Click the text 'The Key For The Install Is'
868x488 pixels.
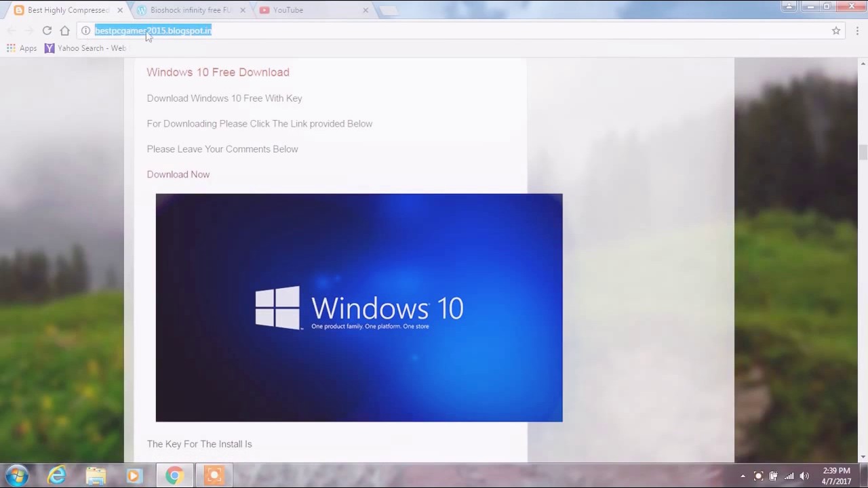click(199, 444)
